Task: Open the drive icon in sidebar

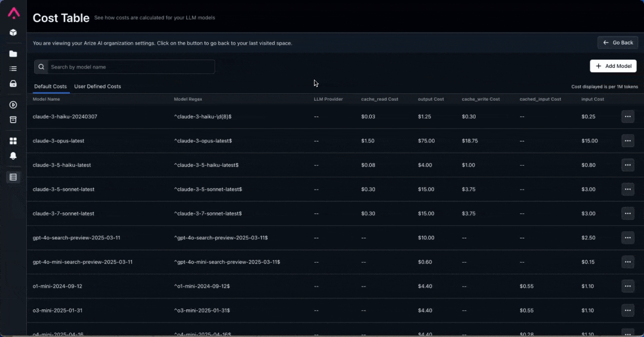Action: (13, 84)
